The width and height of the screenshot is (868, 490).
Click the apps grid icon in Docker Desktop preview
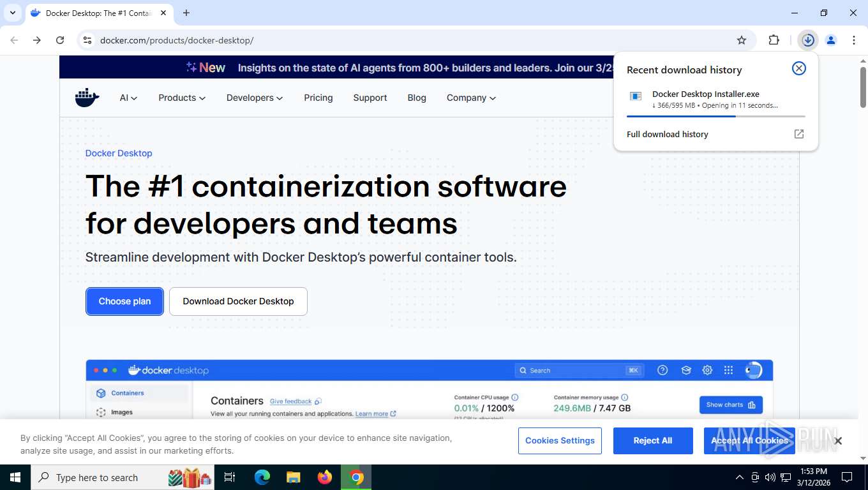728,370
